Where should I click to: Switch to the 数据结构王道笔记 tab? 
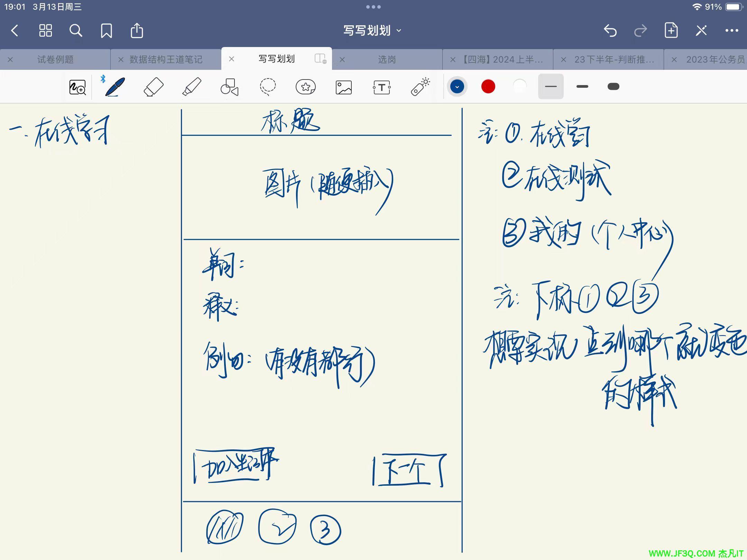pyautogui.click(x=166, y=59)
